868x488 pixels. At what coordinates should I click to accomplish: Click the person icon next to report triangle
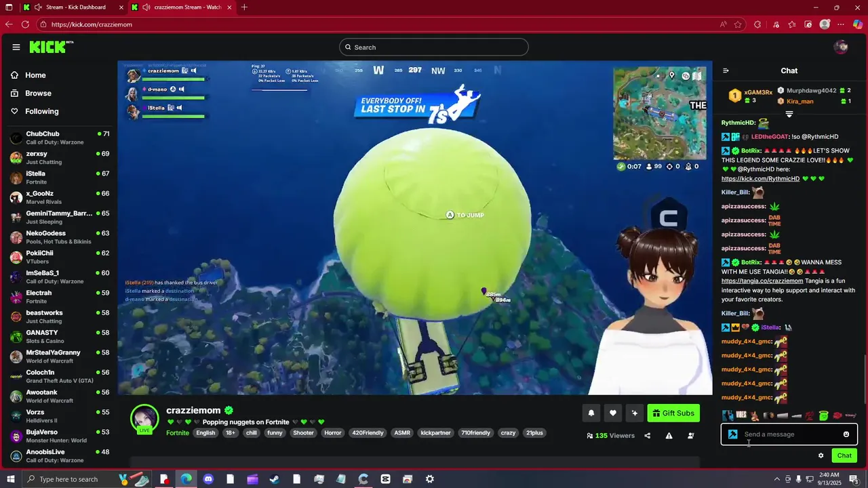click(x=690, y=436)
